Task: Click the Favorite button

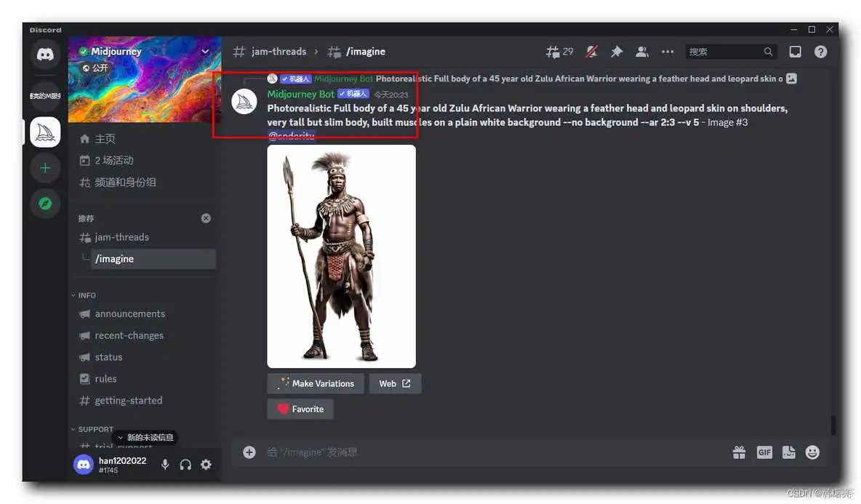Action: [300, 409]
